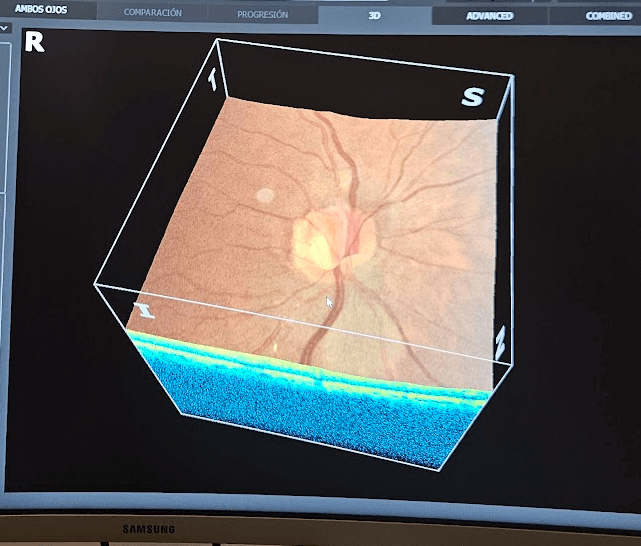The width and height of the screenshot is (641, 546).
Task: Click the pale round spot on the fundus
Action: pos(264,197)
